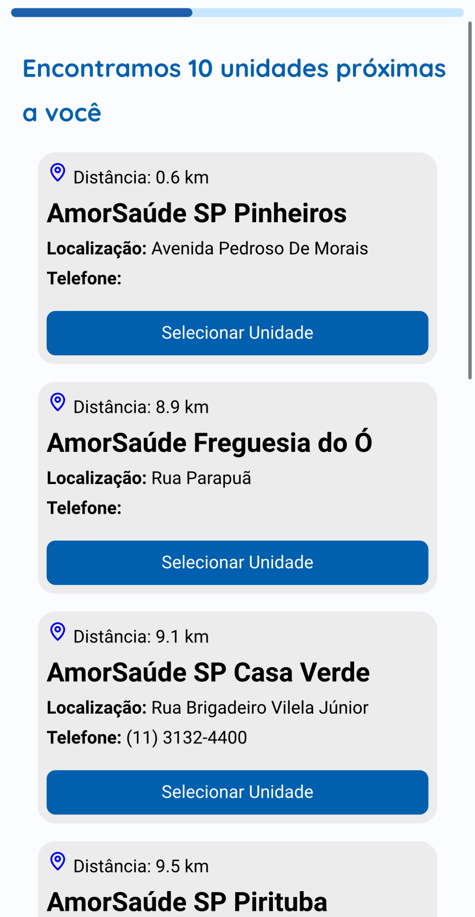Click the AmorSaúde SP Casa Verde heading
Image resolution: width=475 pixels, height=917 pixels.
coord(208,673)
